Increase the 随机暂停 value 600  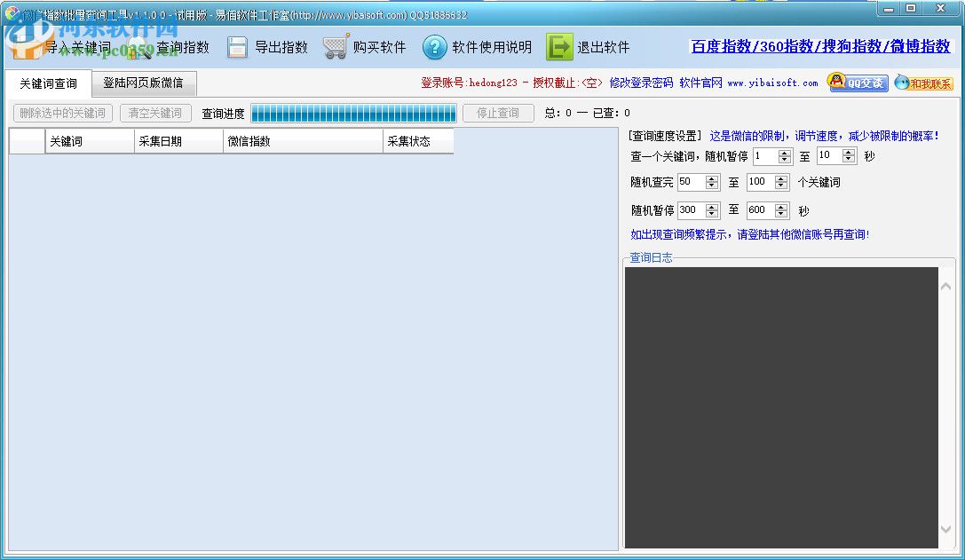click(781, 207)
